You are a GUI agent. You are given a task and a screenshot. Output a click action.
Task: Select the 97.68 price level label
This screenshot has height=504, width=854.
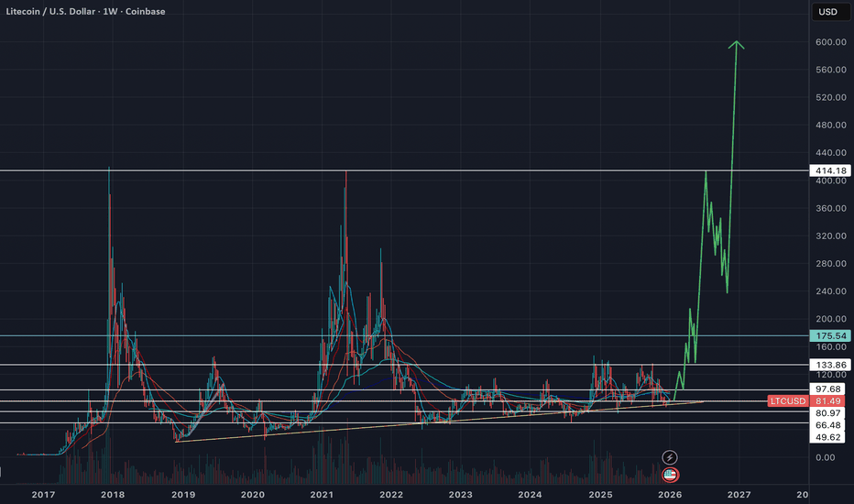(833, 390)
